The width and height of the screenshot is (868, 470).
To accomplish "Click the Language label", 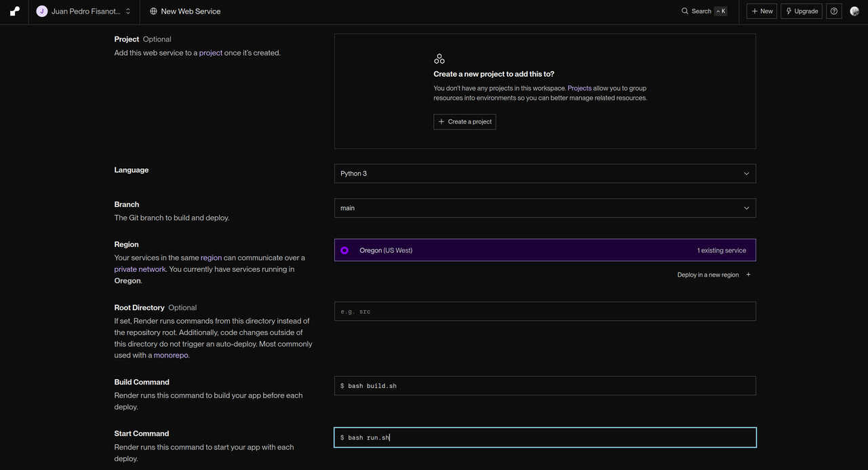I will click(x=132, y=170).
